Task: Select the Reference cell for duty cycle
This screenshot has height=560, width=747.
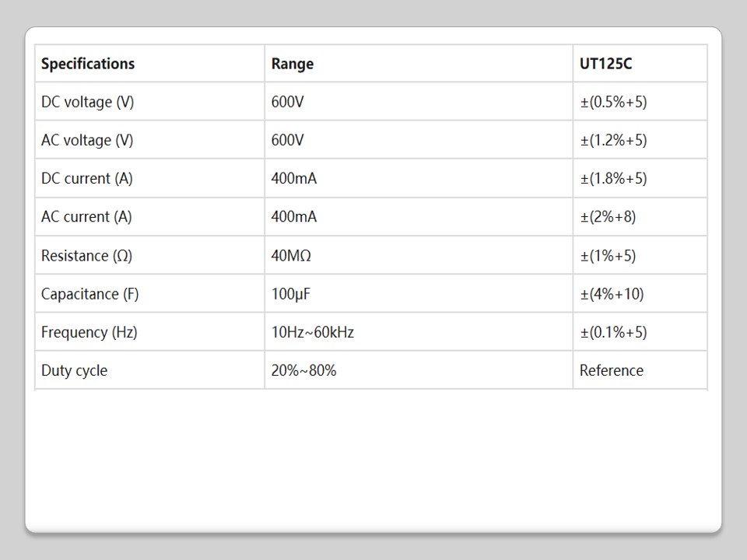Action: point(611,370)
